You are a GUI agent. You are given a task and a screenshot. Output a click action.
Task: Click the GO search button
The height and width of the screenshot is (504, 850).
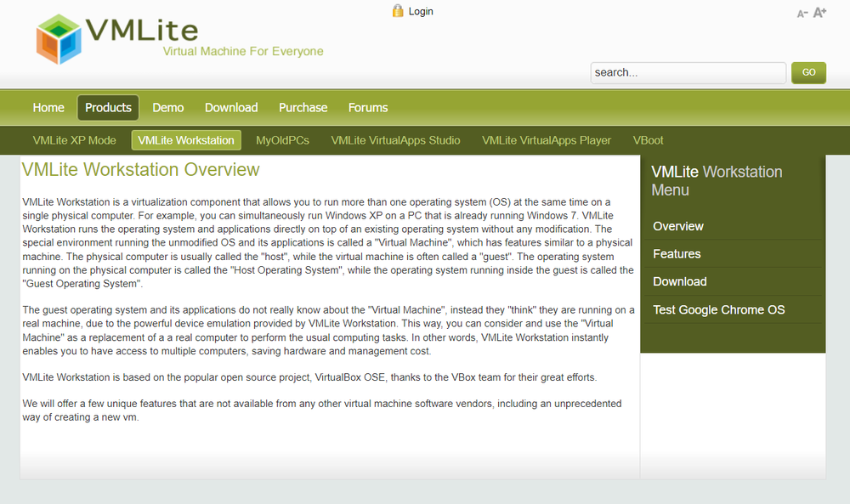pos(808,73)
